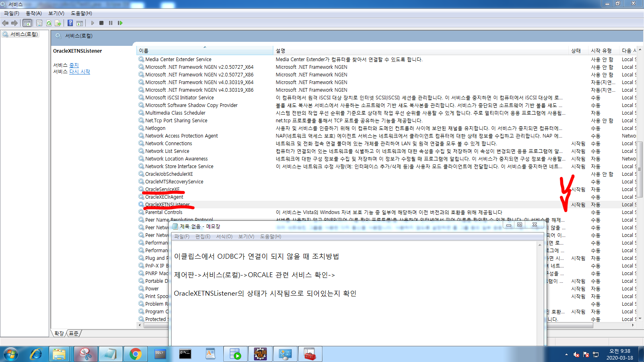Image resolution: width=644 pixels, height=362 pixels.
Task: Switch to Snipping Tool on the taskbar
Action: (x=85, y=354)
